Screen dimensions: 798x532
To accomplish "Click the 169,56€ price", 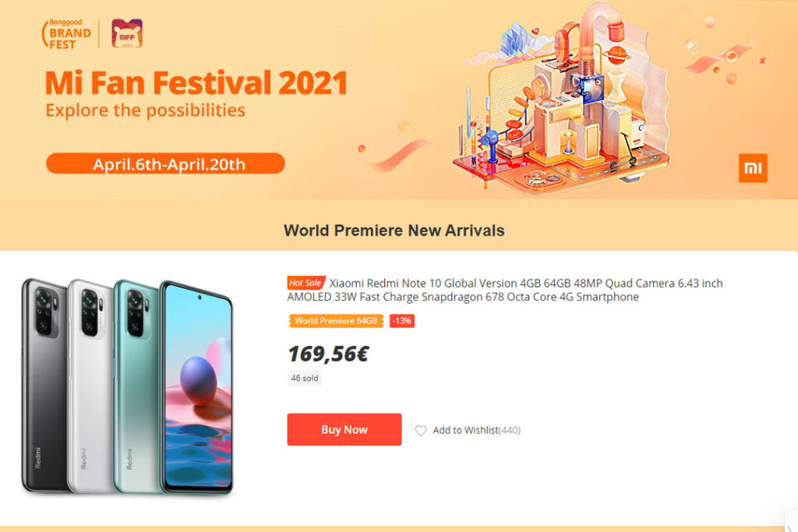I will click(328, 354).
